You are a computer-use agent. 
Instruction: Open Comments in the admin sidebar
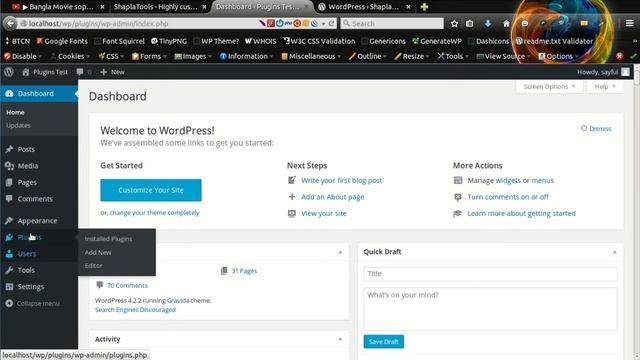pyautogui.click(x=35, y=199)
